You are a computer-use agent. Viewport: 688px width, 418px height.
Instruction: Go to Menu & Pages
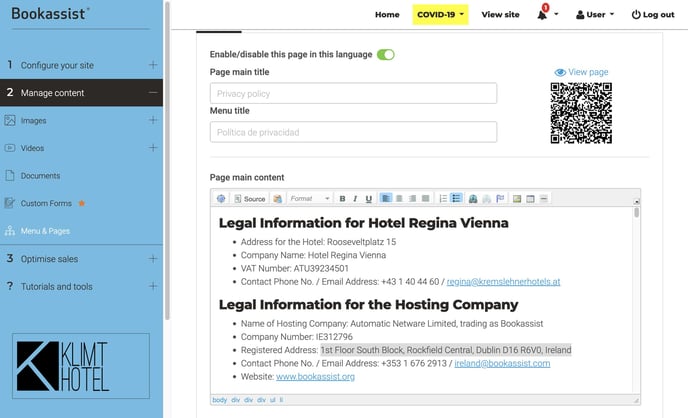coord(45,231)
